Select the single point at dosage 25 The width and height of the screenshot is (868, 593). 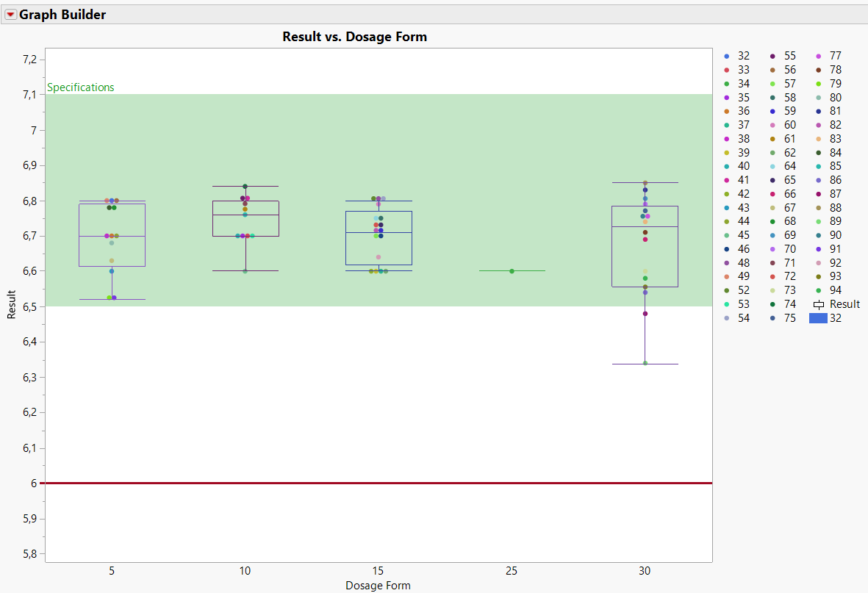(x=512, y=271)
